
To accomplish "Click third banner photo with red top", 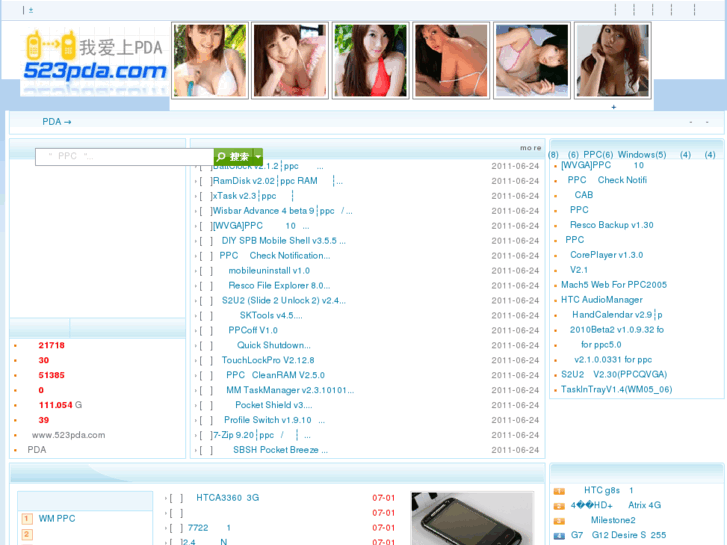I will point(370,60).
